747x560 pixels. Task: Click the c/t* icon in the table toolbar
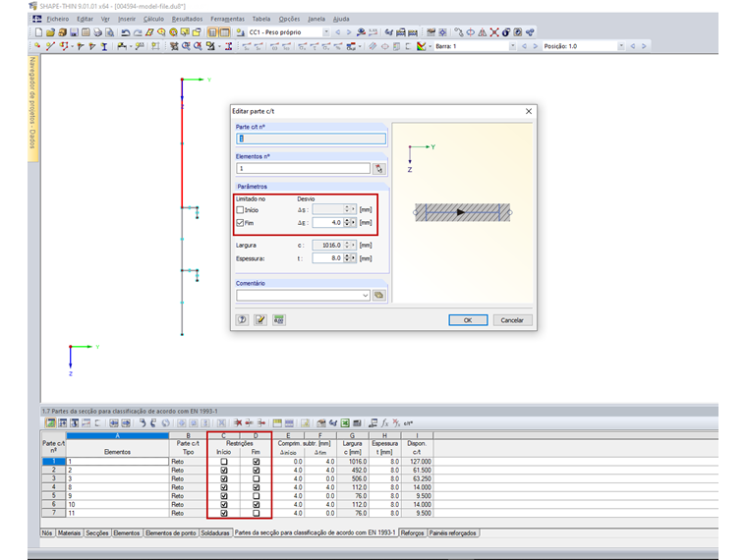(408, 422)
